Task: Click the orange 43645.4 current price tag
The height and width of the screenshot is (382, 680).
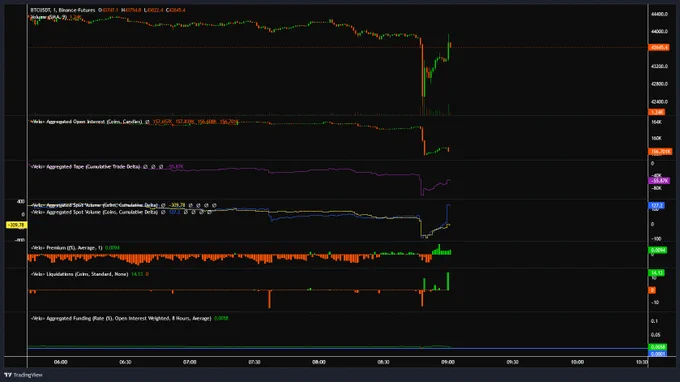Action: [658, 47]
